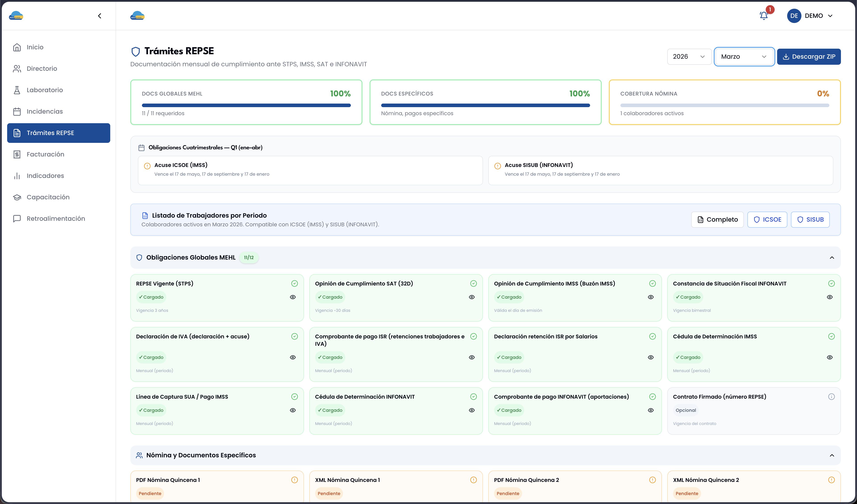Open Laboratorio in sidebar
The width and height of the screenshot is (857, 504).
click(x=58, y=90)
